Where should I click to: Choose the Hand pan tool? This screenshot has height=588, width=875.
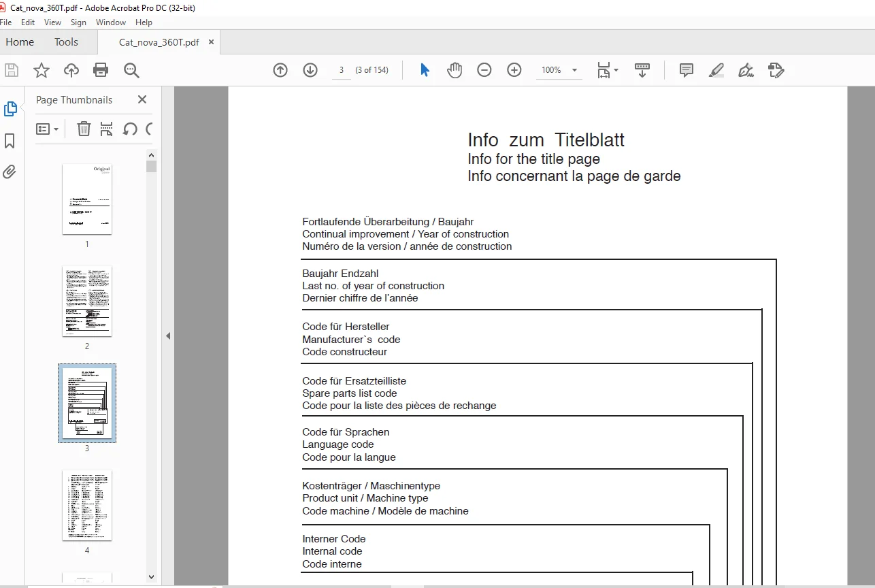[455, 70]
